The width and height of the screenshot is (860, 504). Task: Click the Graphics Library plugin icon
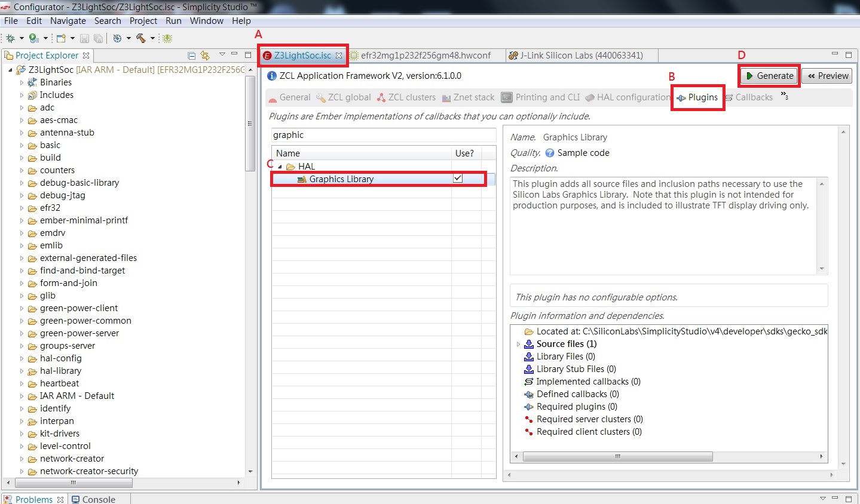point(302,179)
